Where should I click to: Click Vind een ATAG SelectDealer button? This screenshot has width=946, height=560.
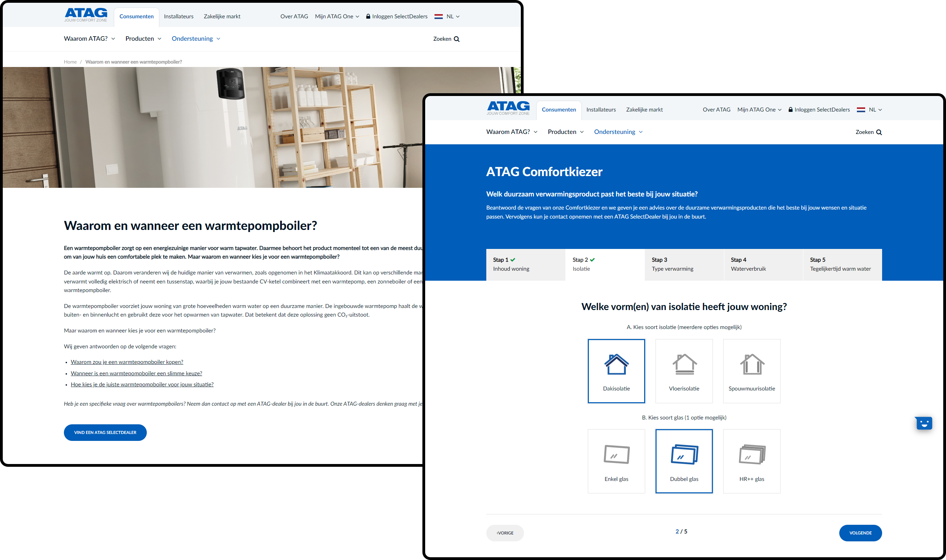pyautogui.click(x=105, y=432)
